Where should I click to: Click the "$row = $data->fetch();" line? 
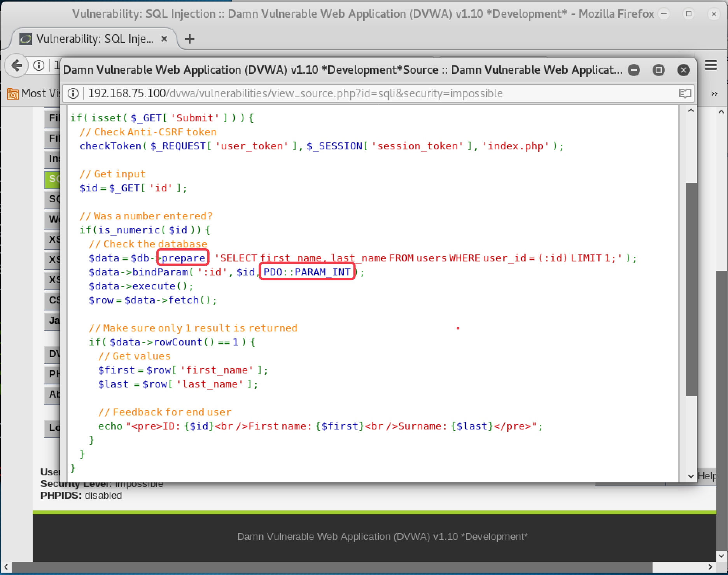click(x=153, y=300)
